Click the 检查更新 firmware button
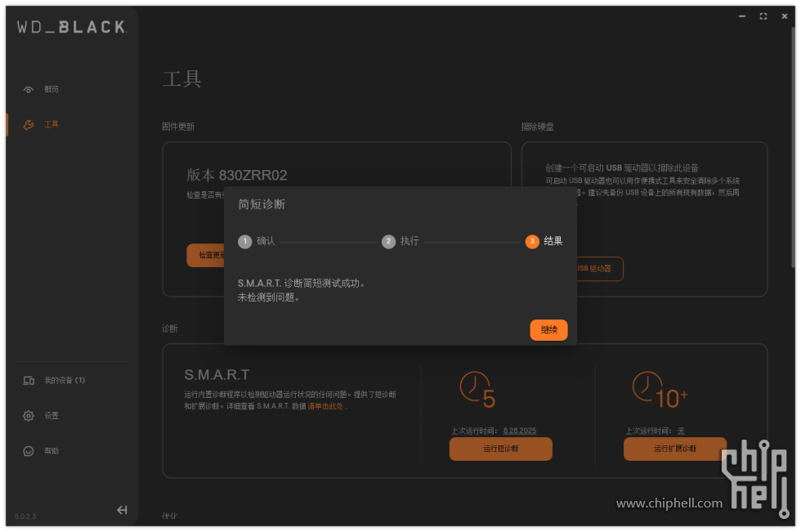 click(x=205, y=255)
